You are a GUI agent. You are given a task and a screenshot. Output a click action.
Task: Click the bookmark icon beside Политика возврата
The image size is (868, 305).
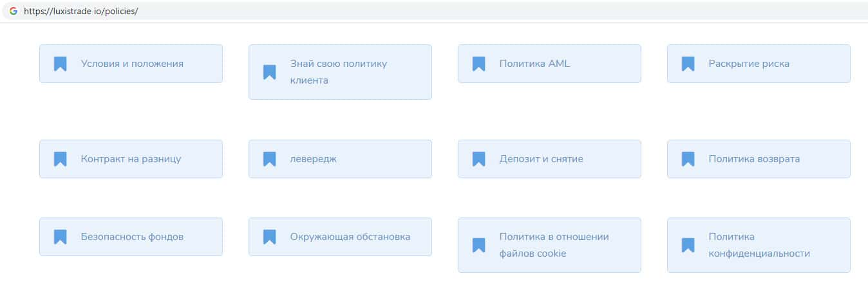tap(688, 159)
